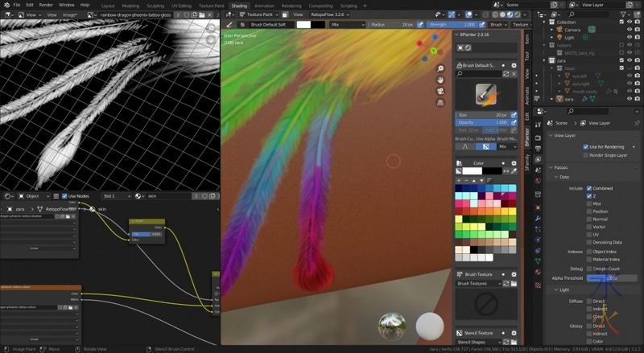The width and height of the screenshot is (644, 353).
Task: Adjust the Opacity slider in BPainter
Action: [481, 122]
